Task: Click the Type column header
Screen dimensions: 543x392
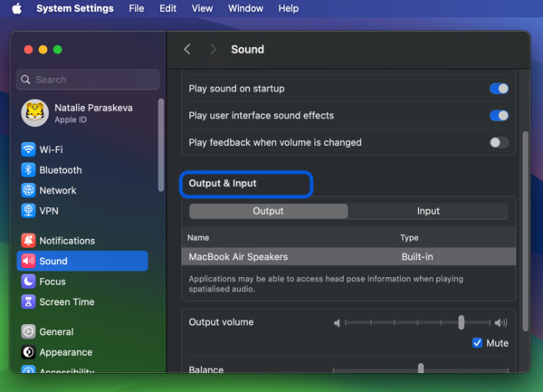Action: click(409, 237)
